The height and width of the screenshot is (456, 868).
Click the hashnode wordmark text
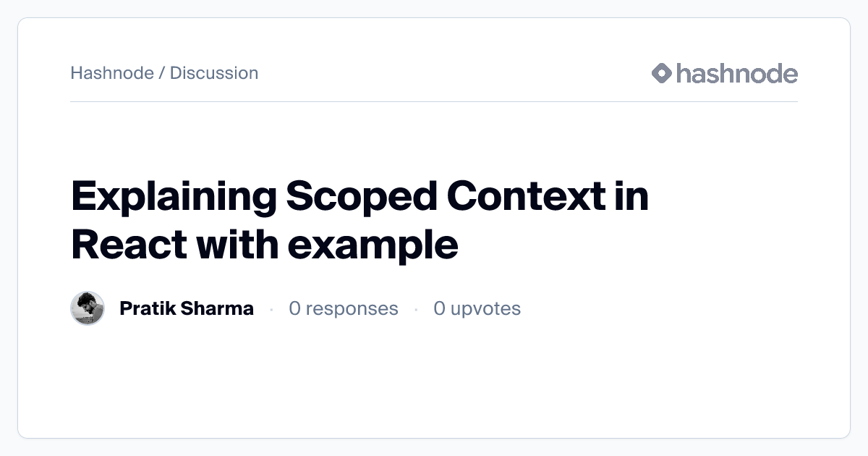tap(736, 73)
